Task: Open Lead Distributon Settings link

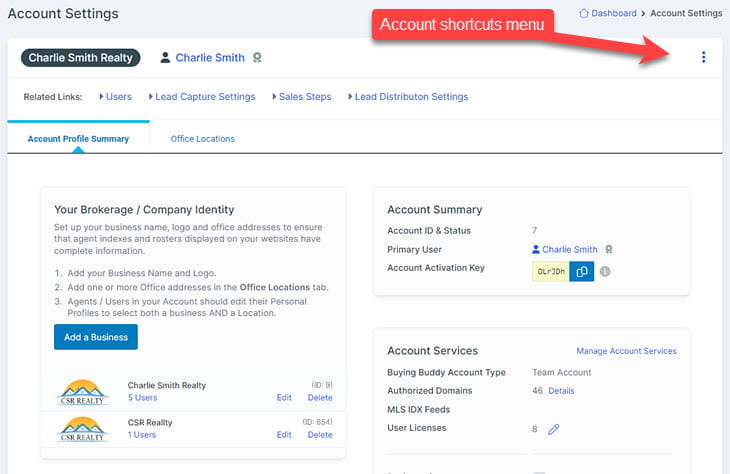Action: tap(412, 97)
